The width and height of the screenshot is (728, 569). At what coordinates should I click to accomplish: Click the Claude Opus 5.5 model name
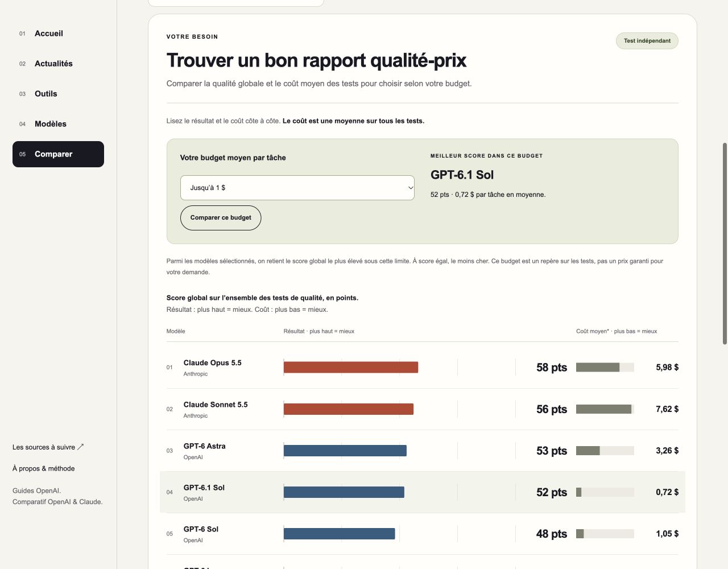pos(213,363)
